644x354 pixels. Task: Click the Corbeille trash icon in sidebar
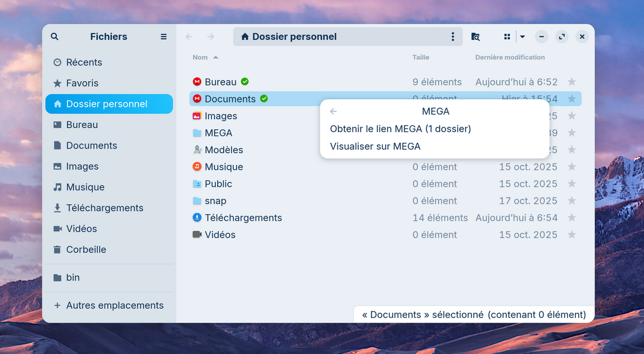57,250
